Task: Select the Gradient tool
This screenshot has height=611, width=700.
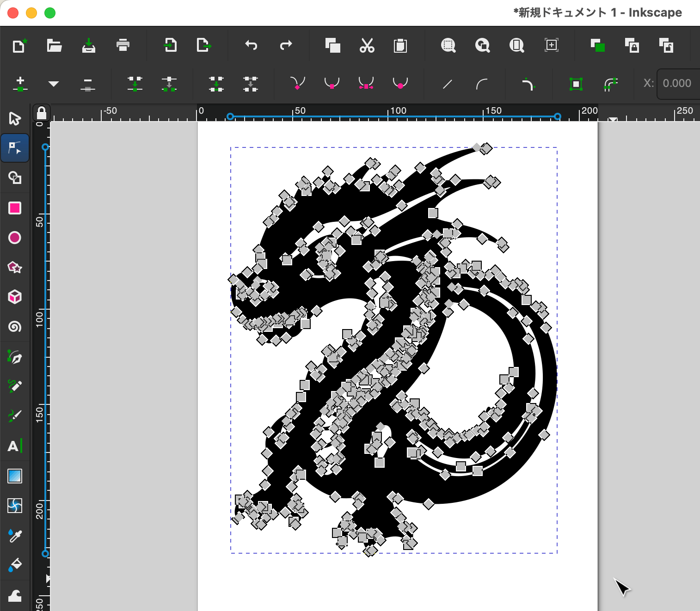Action: point(15,476)
